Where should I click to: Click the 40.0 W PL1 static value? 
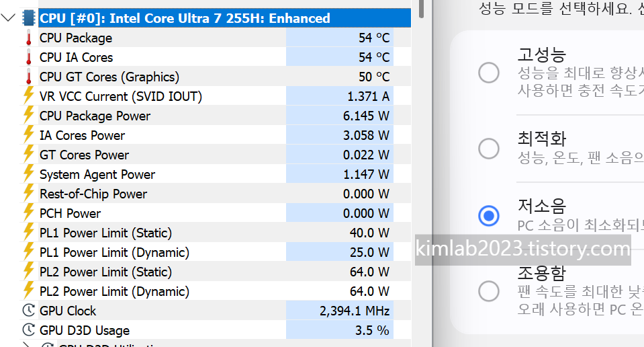click(x=369, y=233)
